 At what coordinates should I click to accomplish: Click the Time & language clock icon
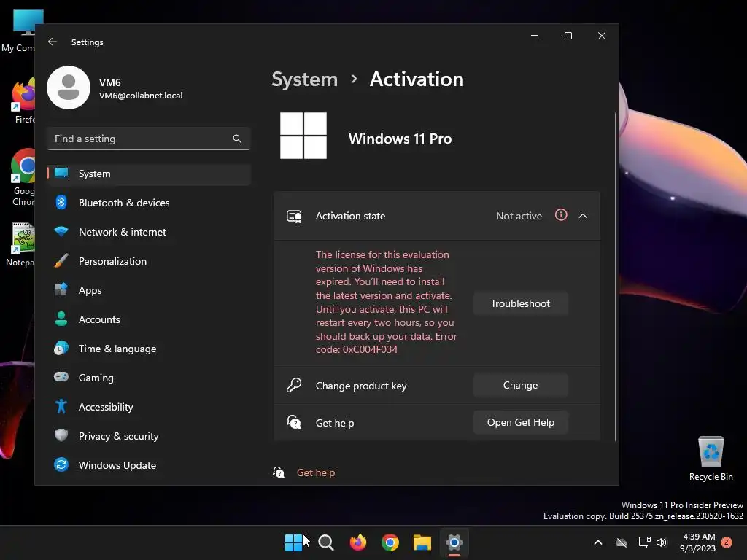coord(61,348)
